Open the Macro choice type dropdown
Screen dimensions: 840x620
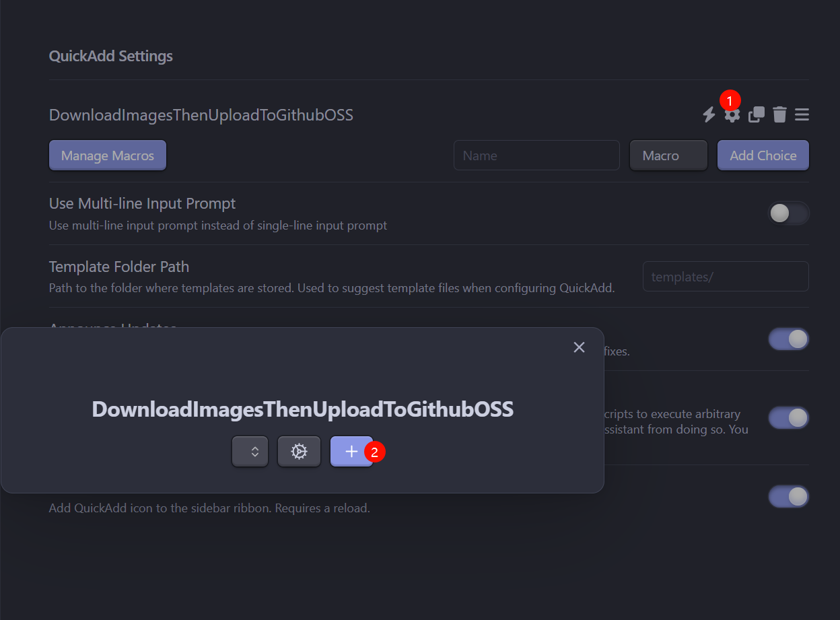(668, 156)
